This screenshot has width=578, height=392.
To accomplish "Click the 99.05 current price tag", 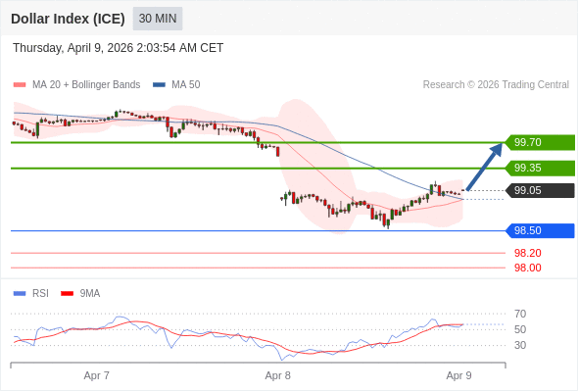I will (x=539, y=191).
